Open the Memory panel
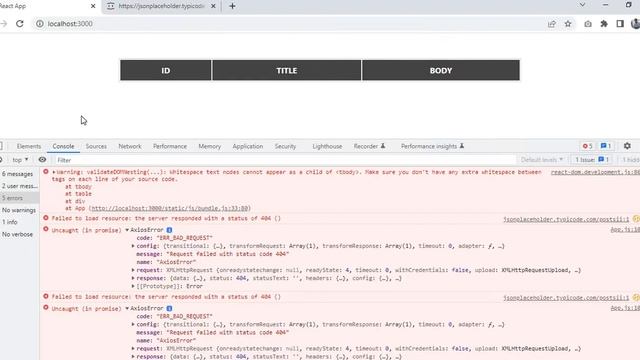 click(209, 146)
